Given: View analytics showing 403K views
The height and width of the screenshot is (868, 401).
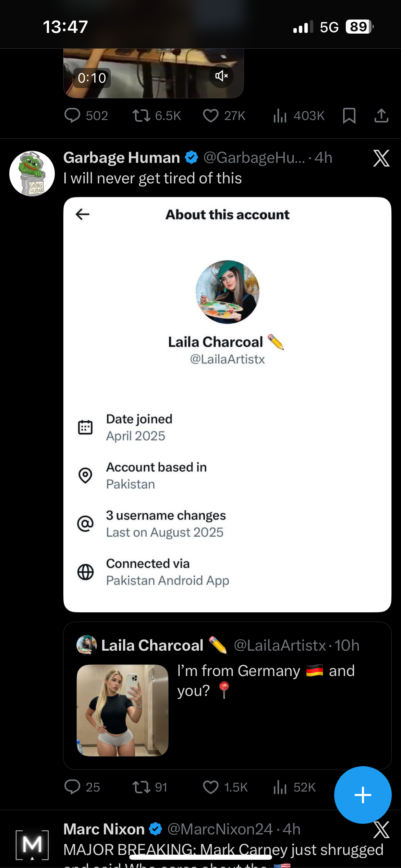Looking at the screenshot, I should tap(280, 116).
